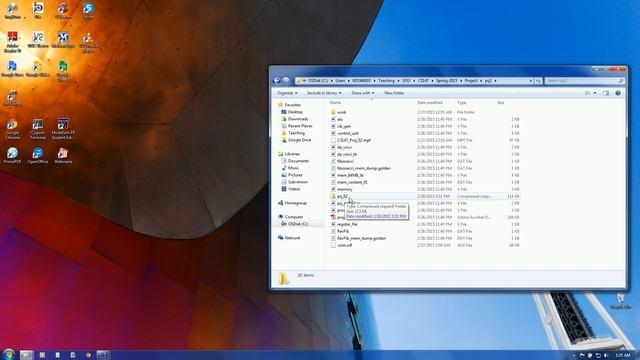640x360 pixels.
Task: Sort by the Size column header
Action: (500, 103)
